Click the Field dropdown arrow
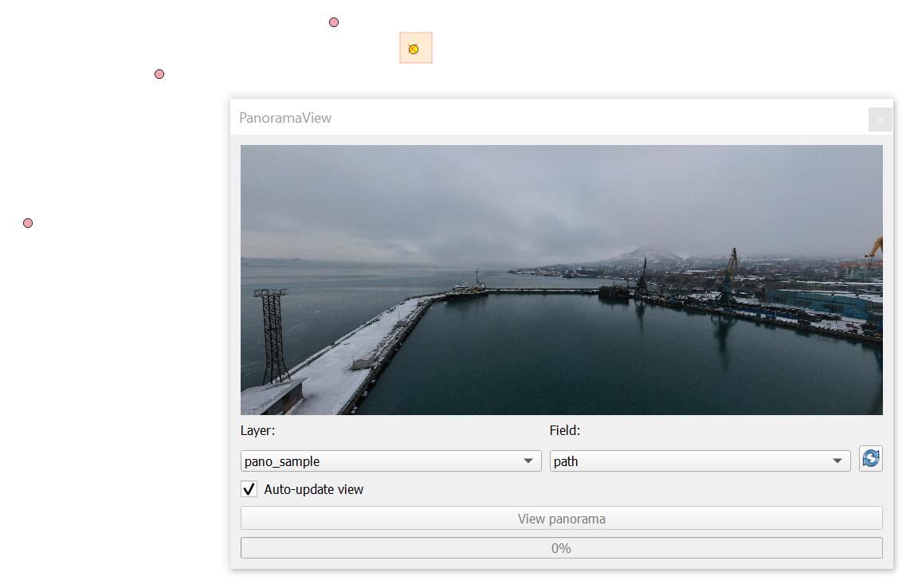910x588 pixels. pos(837,461)
